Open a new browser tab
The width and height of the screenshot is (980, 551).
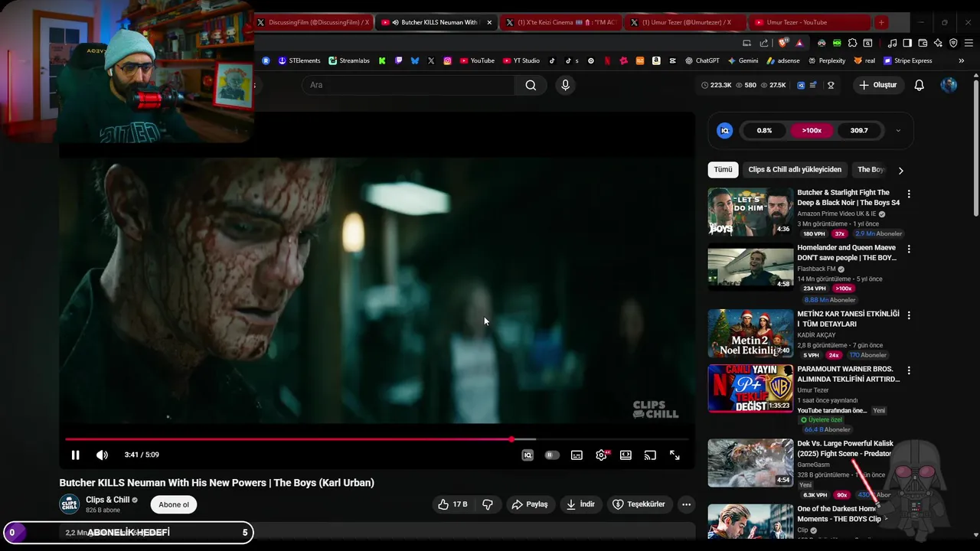point(881,22)
